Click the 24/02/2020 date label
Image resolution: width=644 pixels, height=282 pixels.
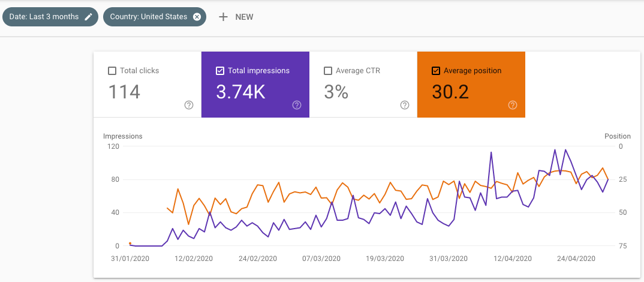point(257,259)
